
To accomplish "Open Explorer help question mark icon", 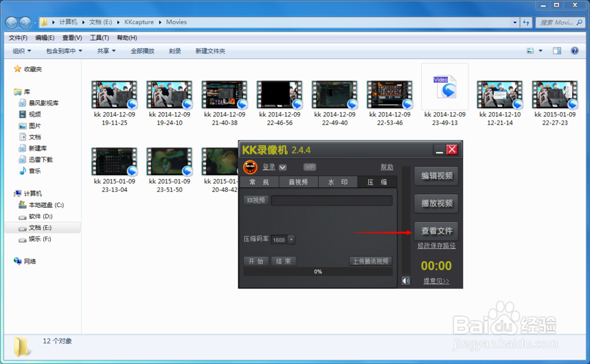I will click(575, 51).
